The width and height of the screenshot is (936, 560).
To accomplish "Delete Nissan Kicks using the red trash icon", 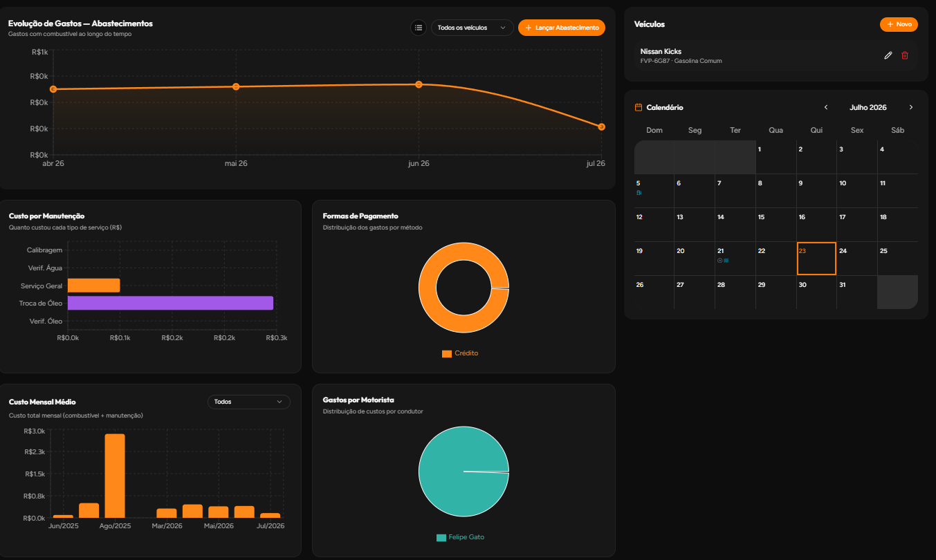I will (x=905, y=55).
